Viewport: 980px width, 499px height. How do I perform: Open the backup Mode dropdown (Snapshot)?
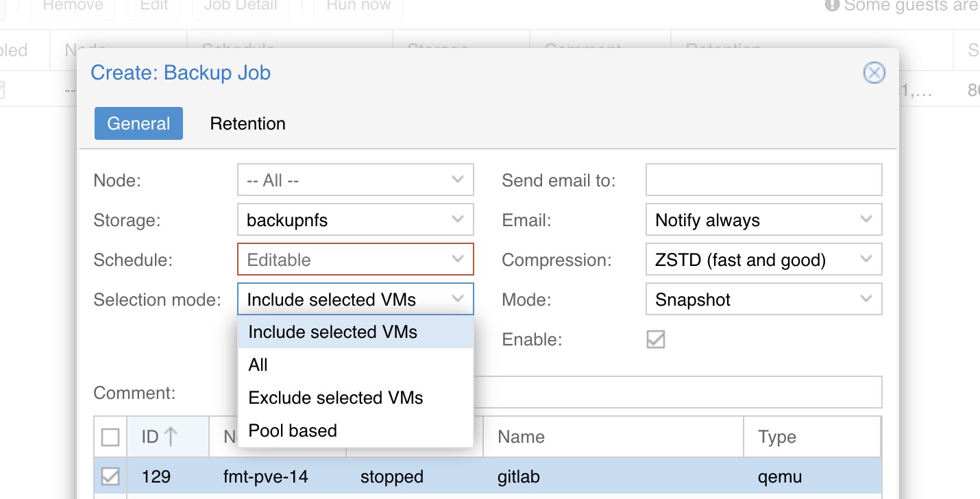click(866, 300)
